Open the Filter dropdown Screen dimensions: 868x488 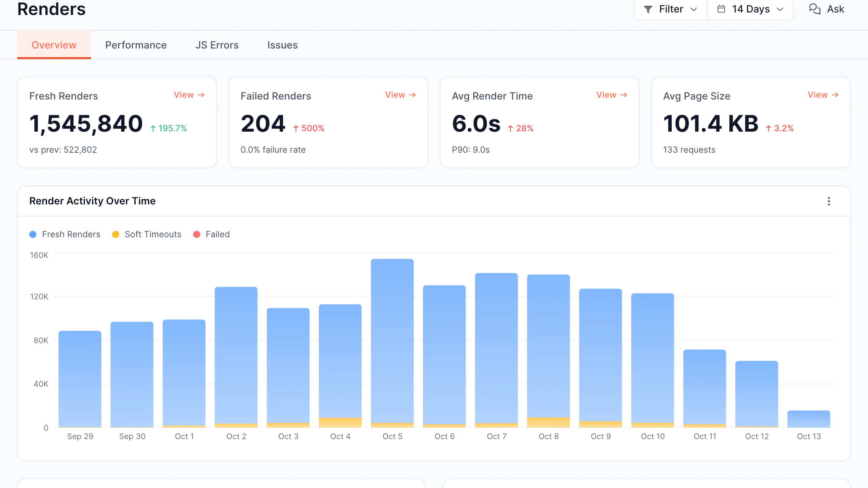670,9
